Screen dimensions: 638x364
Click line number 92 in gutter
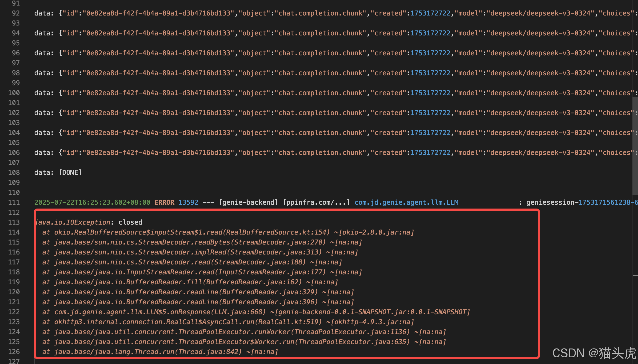pyautogui.click(x=16, y=13)
